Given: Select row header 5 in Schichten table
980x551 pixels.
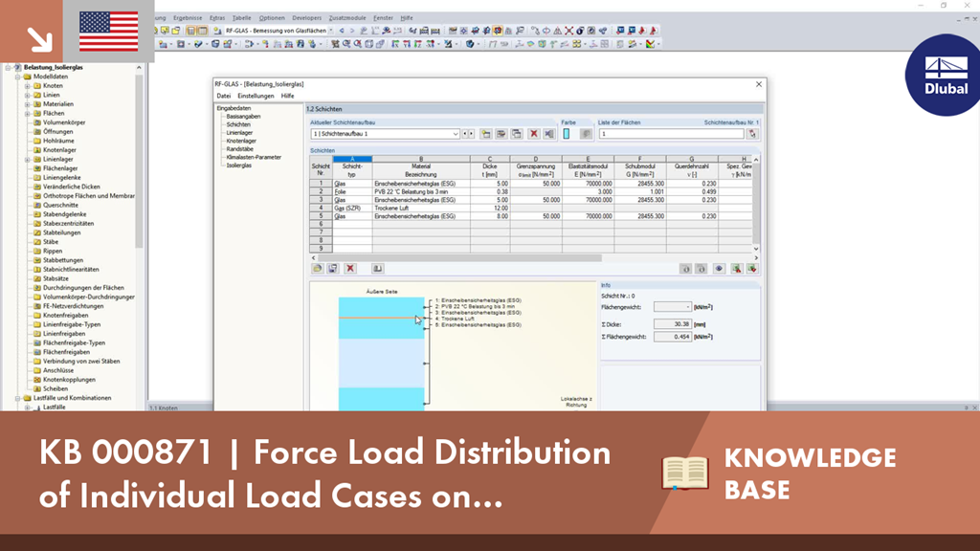Looking at the screenshot, I should (322, 216).
